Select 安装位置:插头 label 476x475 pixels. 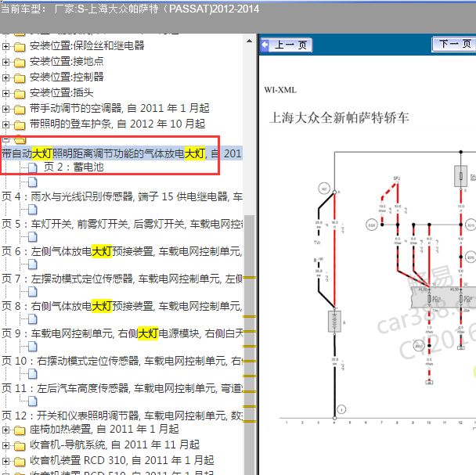(x=61, y=93)
